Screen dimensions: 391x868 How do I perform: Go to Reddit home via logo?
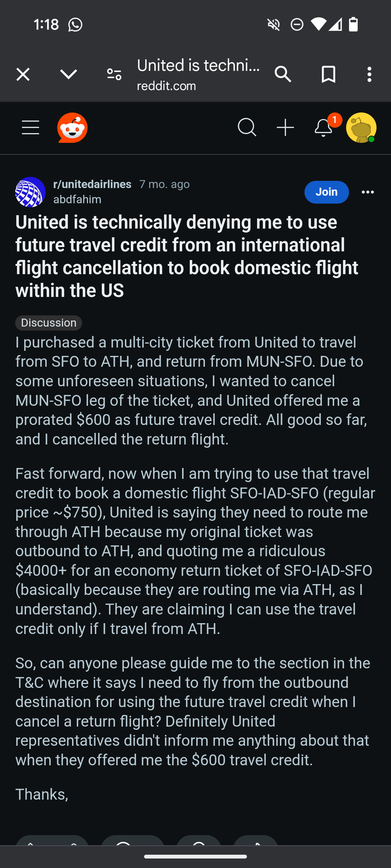[73, 128]
